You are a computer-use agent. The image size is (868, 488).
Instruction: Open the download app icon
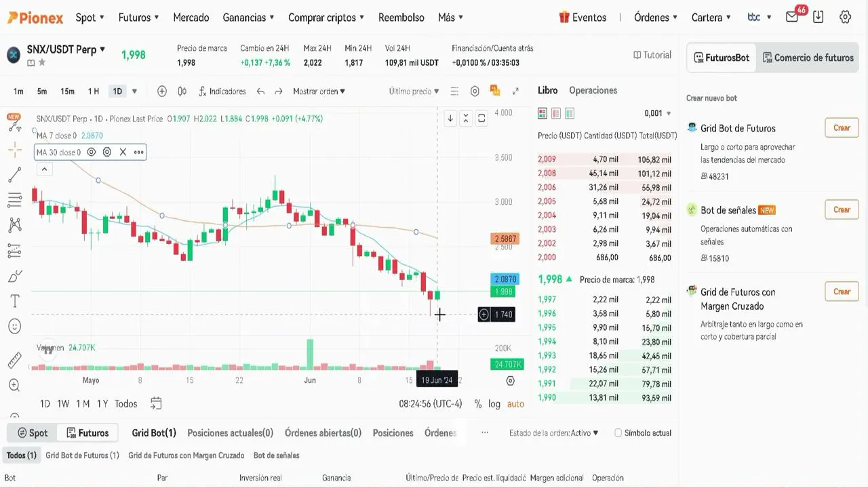coord(818,17)
